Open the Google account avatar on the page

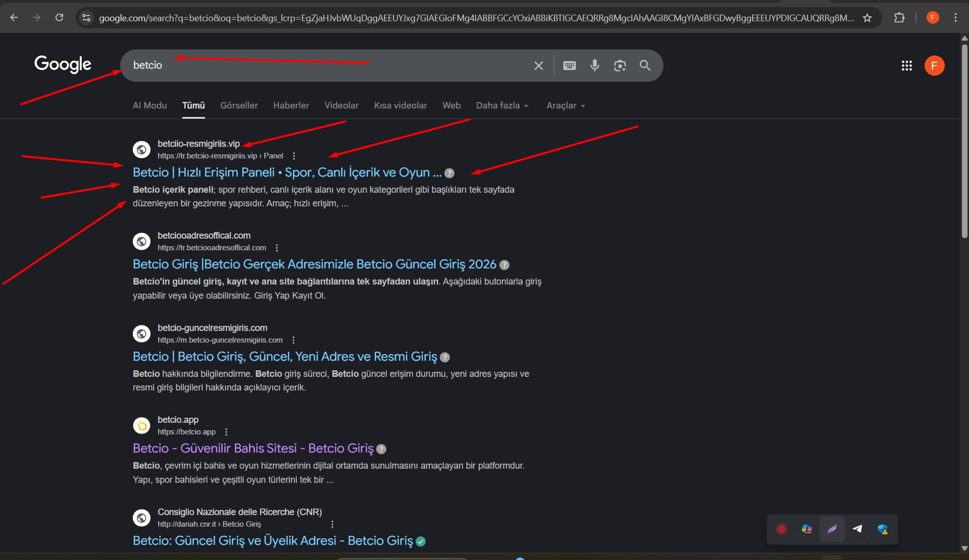pos(935,66)
